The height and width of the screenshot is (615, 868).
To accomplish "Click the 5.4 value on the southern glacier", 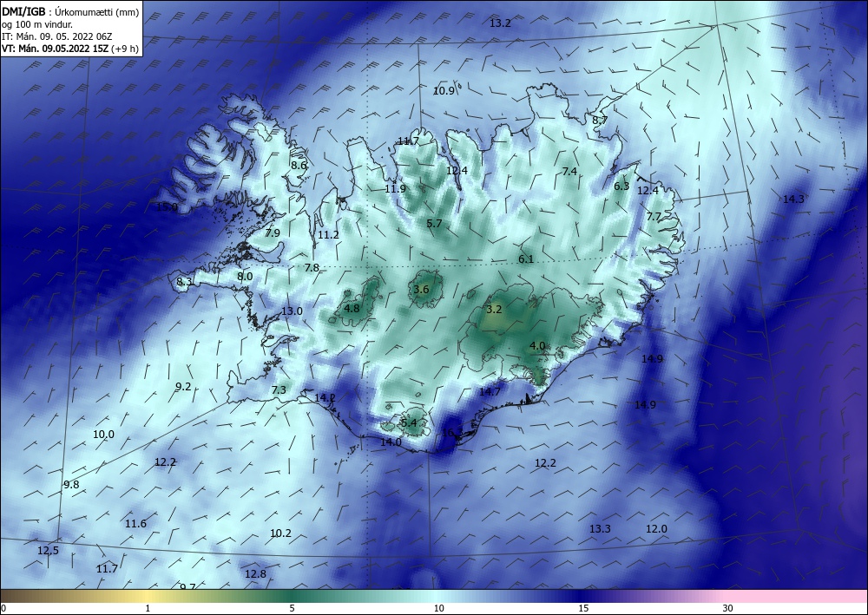I will click(409, 423).
